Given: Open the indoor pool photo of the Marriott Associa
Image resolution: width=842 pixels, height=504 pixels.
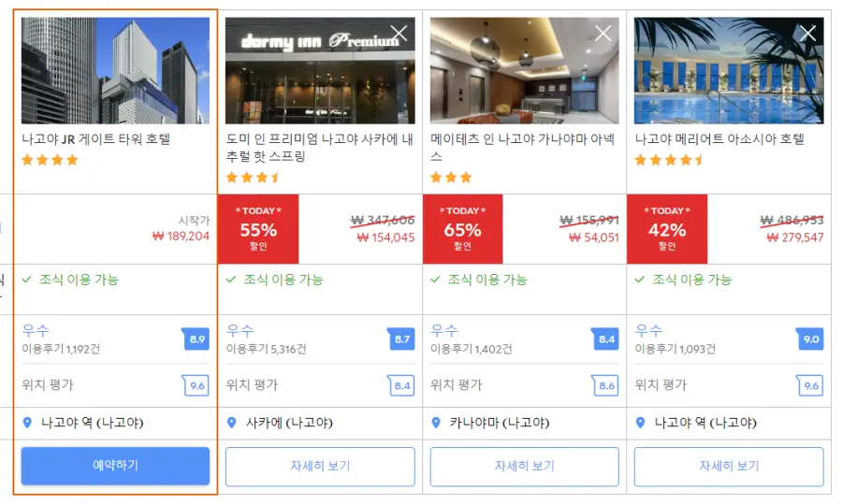Looking at the screenshot, I should pyautogui.click(x=729, y=71).
